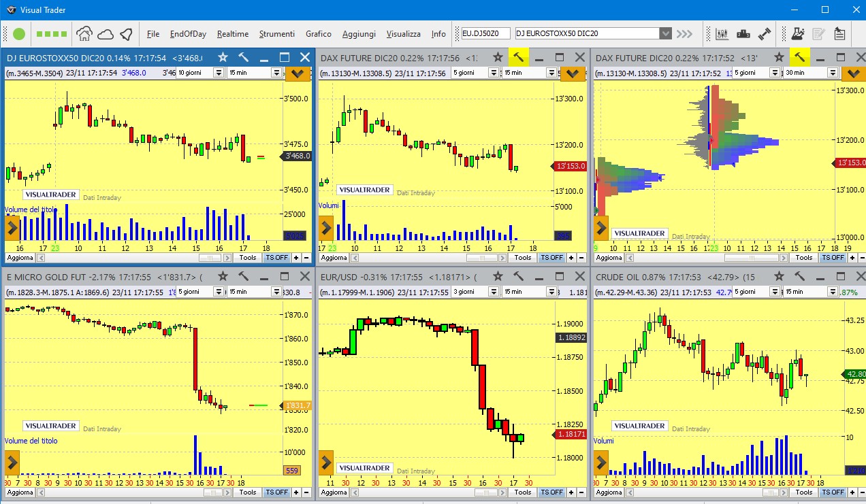
Task: Star the DAX FUTURE 30 min chart
Action: point(780,58)
